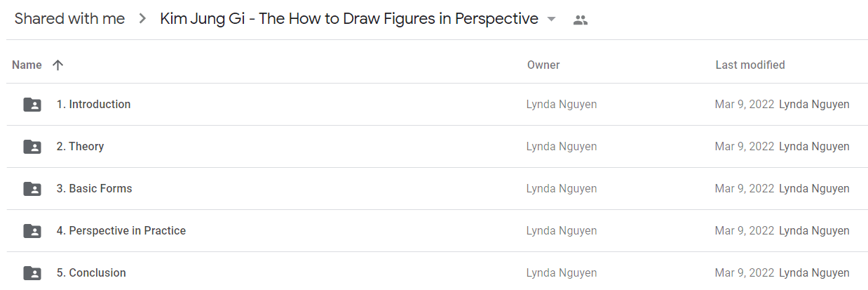Expand the folder title dropdown arrow
This screenshot has width=868, height=290.
coord(551,19)
